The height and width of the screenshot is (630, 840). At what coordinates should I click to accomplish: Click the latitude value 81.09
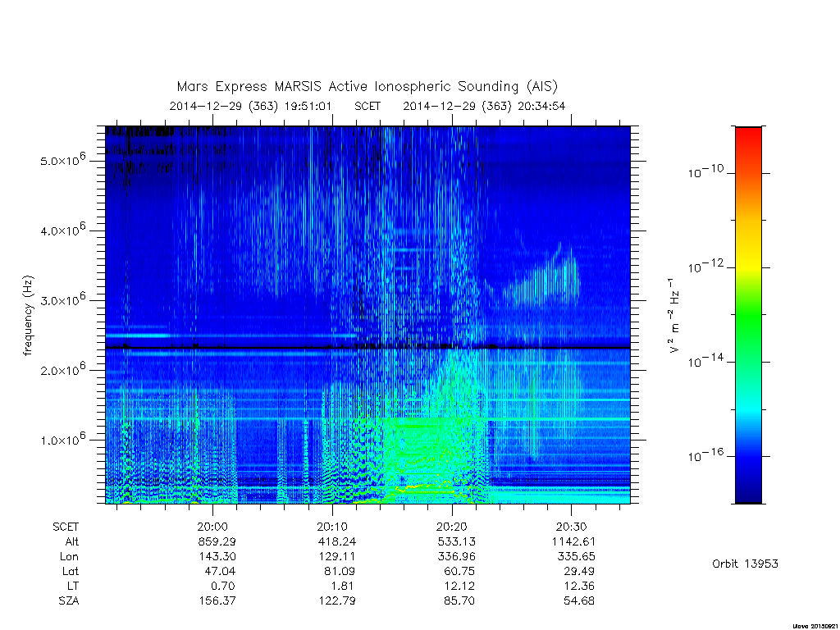click(x=339, y=571)
